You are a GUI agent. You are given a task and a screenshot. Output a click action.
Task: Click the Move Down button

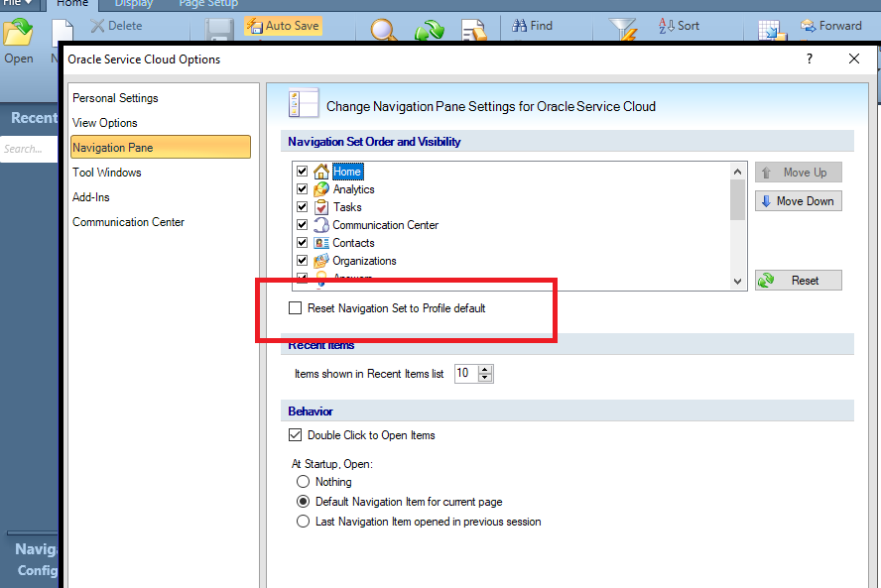(x=799, y=201)
